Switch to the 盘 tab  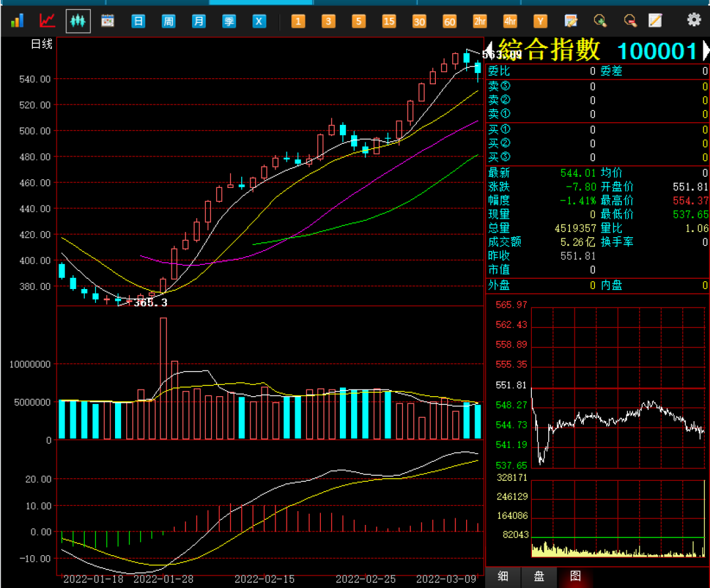point(539,576)
